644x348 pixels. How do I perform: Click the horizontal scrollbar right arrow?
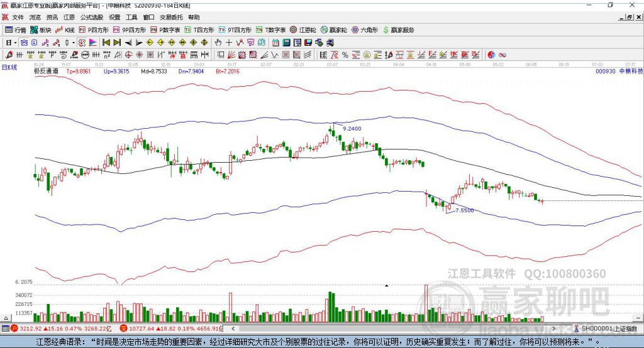pyautogui.click(x=553, y=329)
